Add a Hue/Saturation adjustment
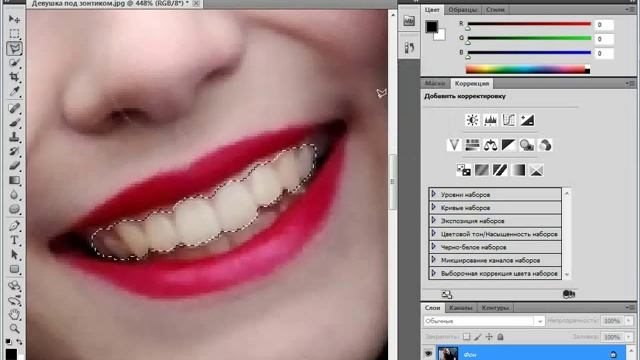 tap(472, 145)
